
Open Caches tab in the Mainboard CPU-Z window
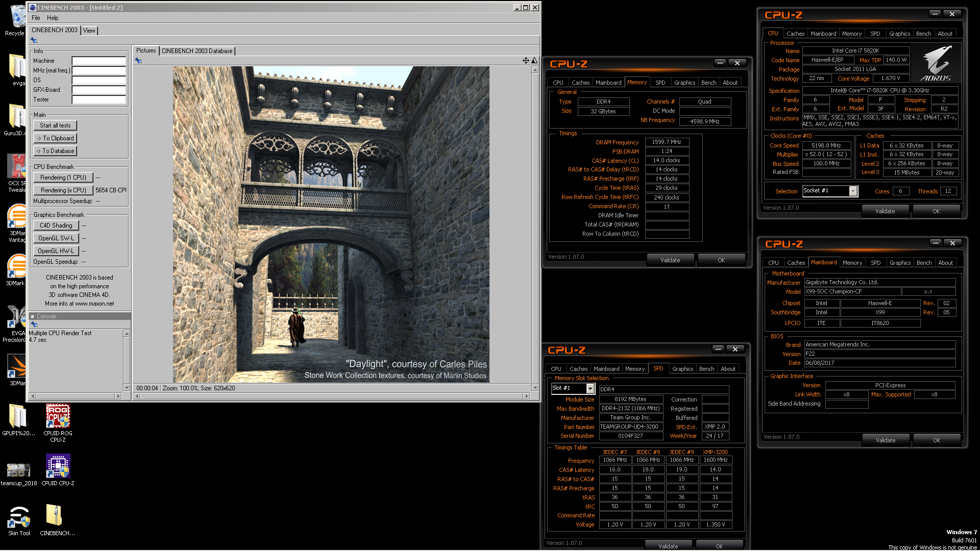[796, 263]
